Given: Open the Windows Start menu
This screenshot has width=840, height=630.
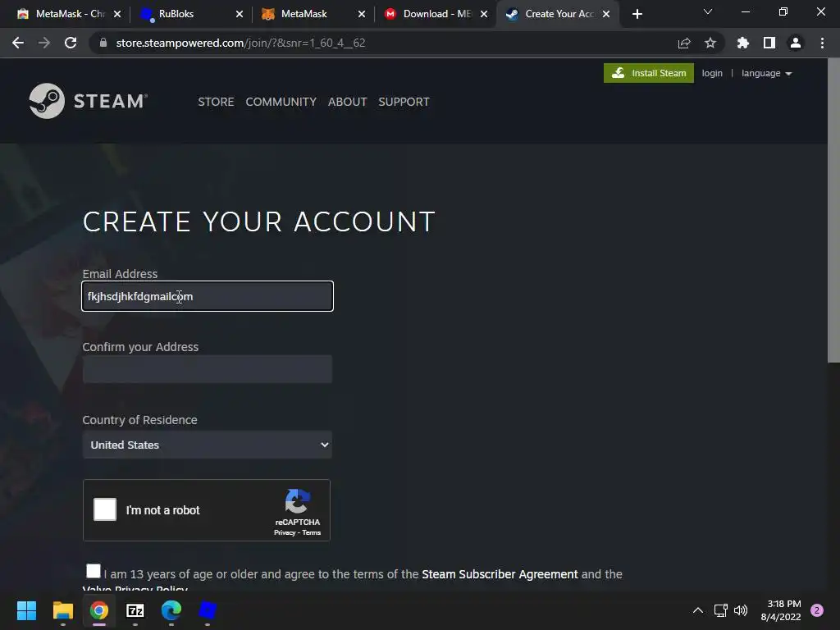Looking at the screenshot, I should click(26, 610).
